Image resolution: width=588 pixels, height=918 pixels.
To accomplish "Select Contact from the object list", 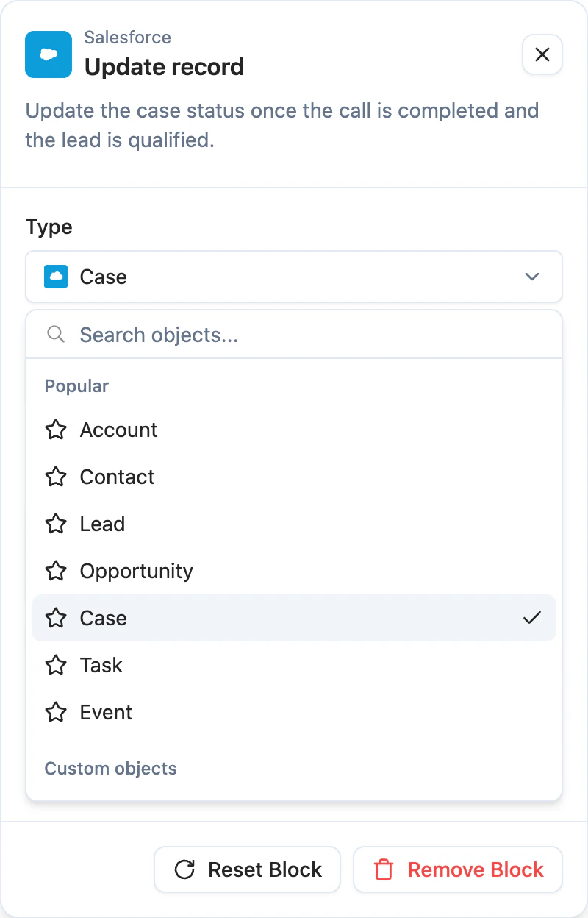I will point(294,477).
